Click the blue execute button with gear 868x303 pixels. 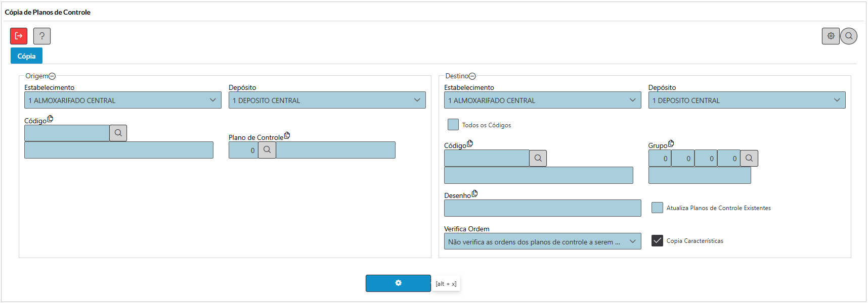point(398,283)
